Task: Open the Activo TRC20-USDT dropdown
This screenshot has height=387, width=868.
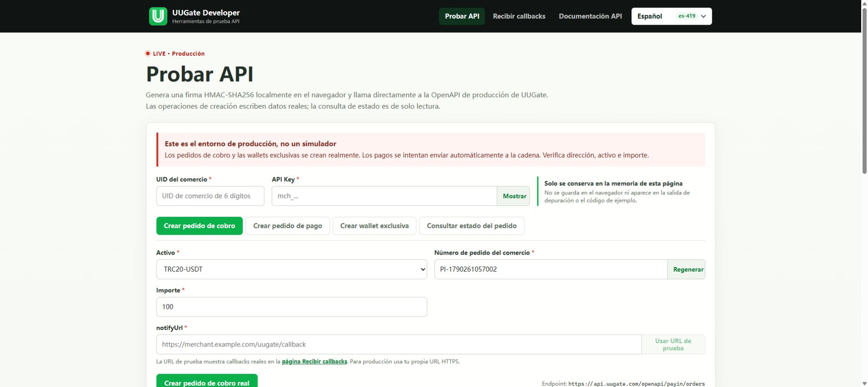Action: click(x=292, y=269)
